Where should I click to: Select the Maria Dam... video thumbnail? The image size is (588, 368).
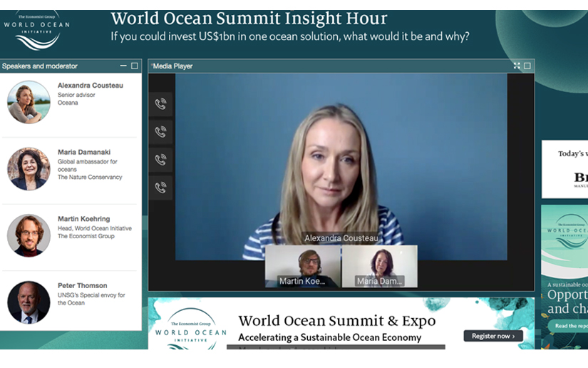pyautogui.click(x=379, y=266)
